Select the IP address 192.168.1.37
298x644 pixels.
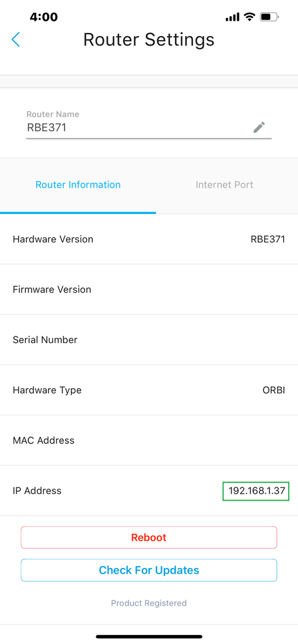tap(257, 491)
